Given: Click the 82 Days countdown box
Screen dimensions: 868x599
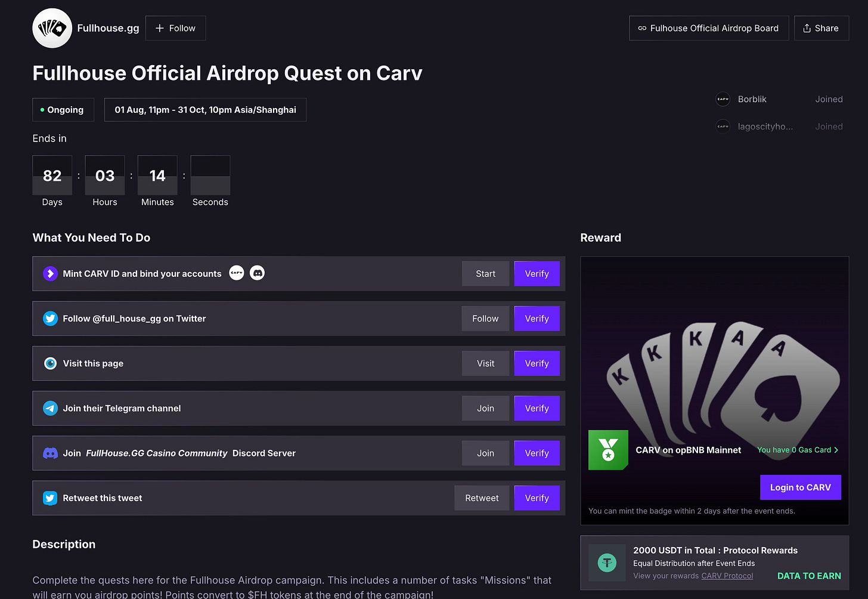Looking at the screenshot, I should [x=52, y=175].
